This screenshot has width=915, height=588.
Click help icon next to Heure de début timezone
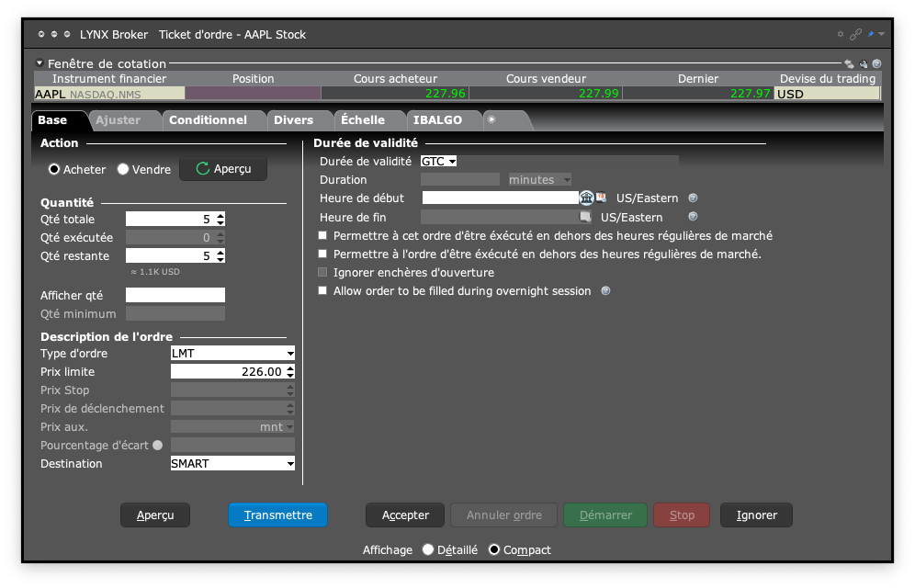click(x=693, y=198)
